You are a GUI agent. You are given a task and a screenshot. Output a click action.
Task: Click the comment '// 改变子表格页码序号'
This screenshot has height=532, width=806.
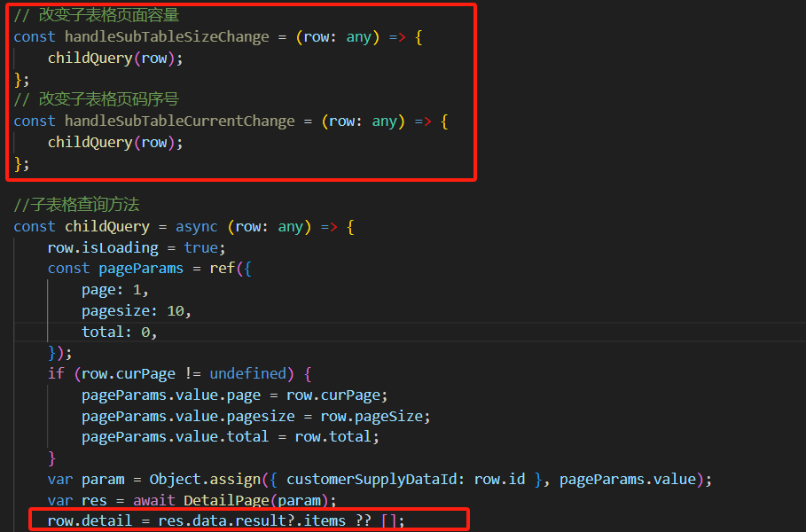[96, 99]
